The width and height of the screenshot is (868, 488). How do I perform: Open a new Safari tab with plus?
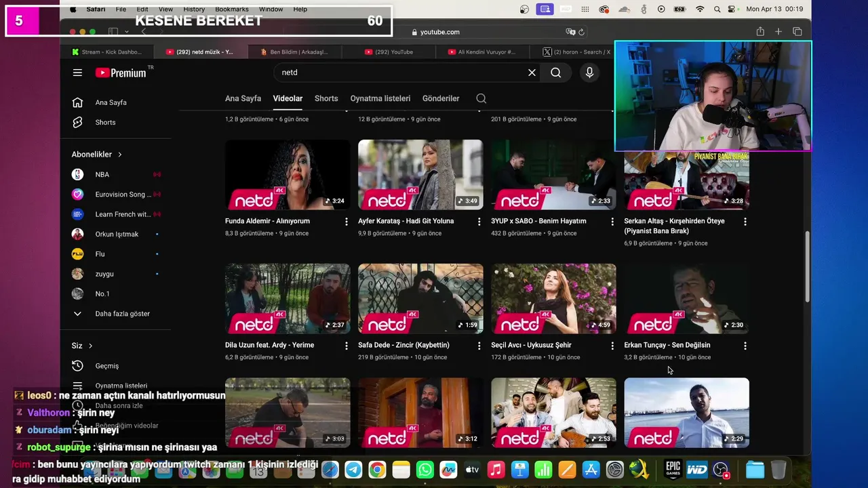[778, 32]
